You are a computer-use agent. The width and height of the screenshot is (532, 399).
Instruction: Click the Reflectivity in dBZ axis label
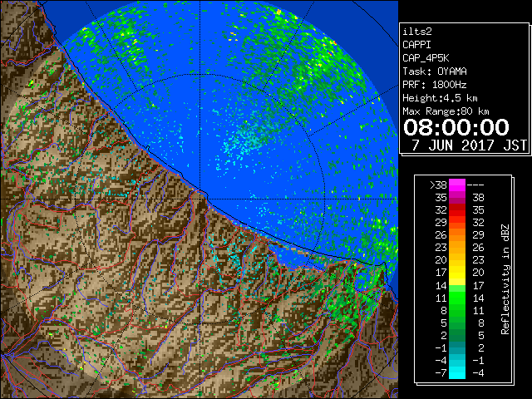pos(505,279)
